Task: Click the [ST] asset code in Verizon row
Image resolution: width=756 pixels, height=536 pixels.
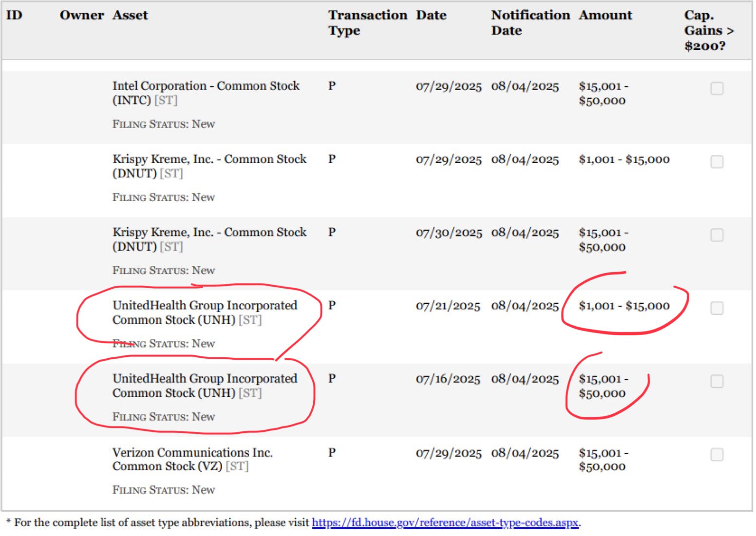Action: pyautogui.click(x=237, y=466)
